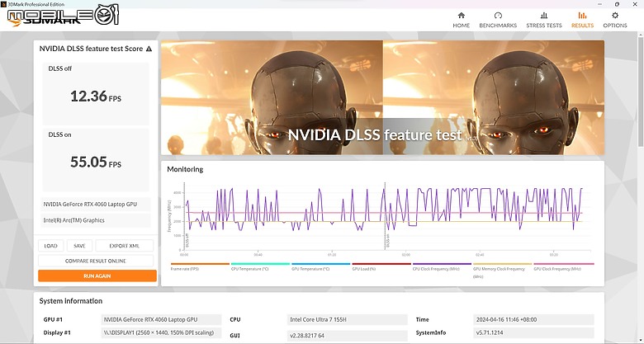Click the Options gear icon
644x344 pixels.
615,15
